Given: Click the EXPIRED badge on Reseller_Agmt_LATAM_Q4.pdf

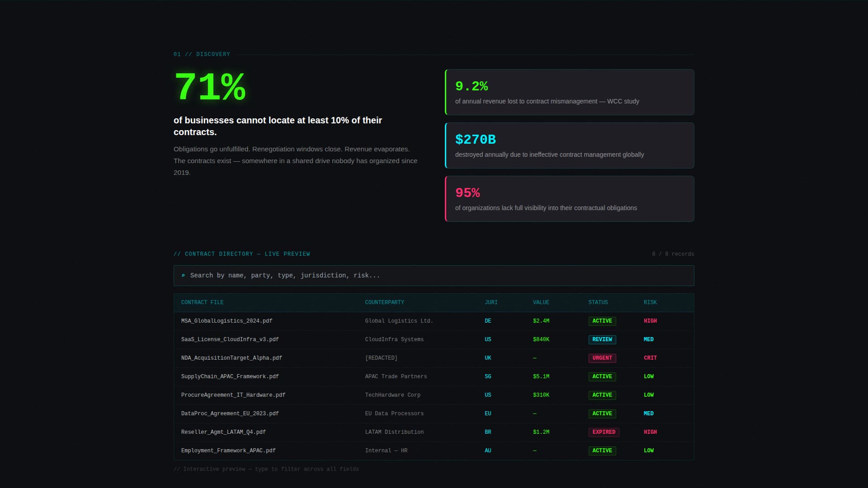Looking at the screenshot, I should [604, 432].
